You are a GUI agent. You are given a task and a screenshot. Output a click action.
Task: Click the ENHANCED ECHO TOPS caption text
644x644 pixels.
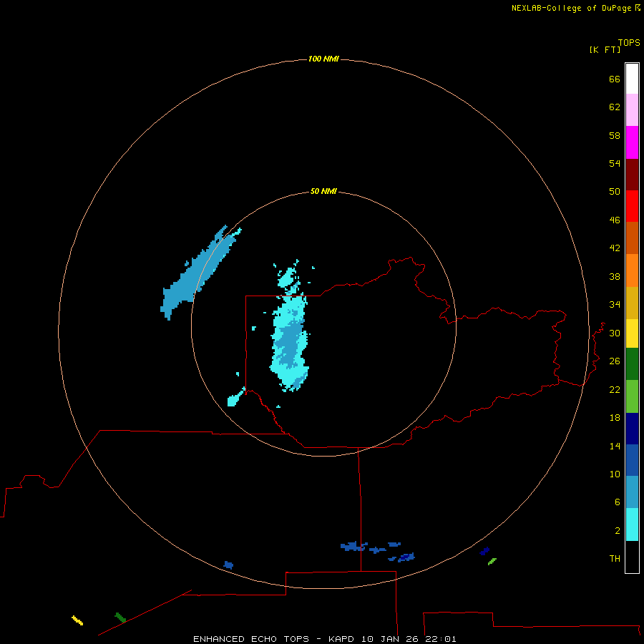click(251, 639)
